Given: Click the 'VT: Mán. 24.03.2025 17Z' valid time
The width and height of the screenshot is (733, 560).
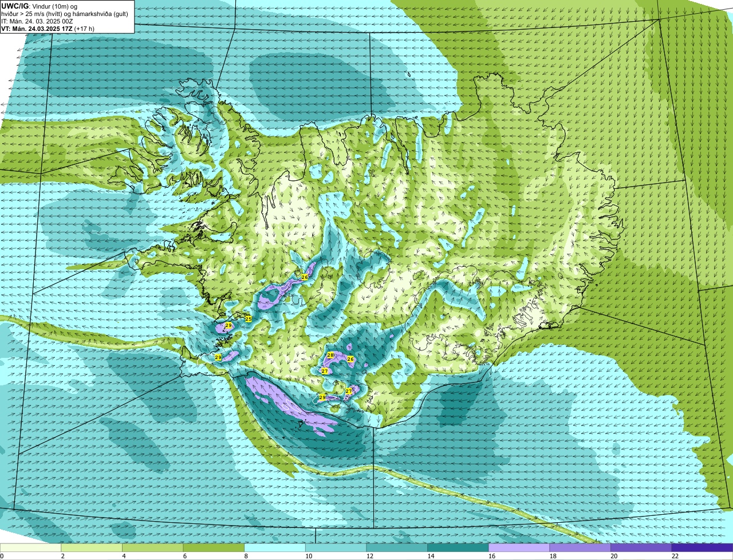Looking at the screenshot, I should pos(37,28).
